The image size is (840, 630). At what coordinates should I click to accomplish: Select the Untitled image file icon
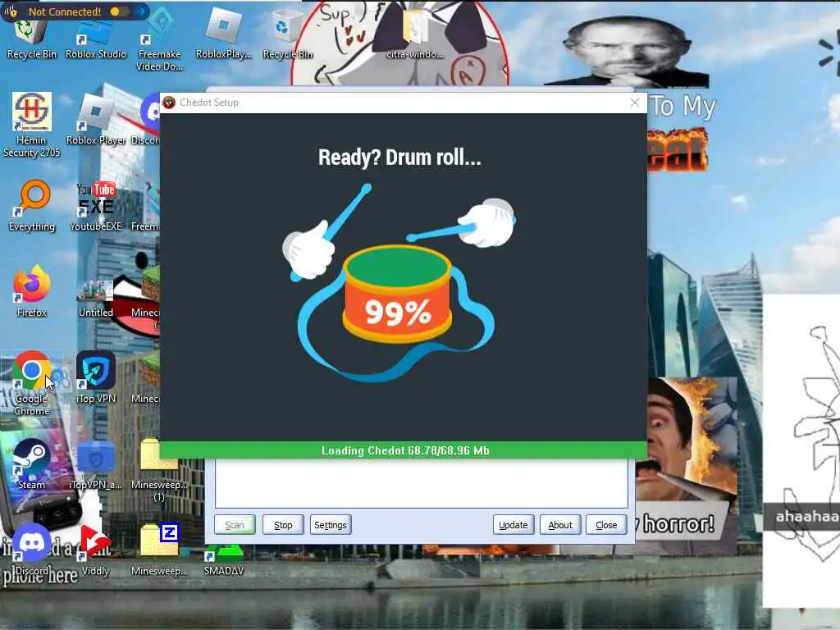96,297
